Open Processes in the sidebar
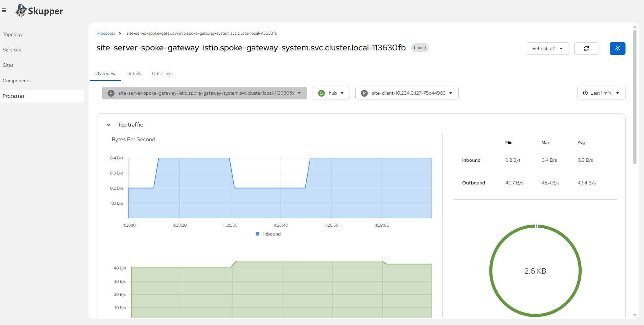This screenshot has width=644, height=325. click(x=42, y=96)
